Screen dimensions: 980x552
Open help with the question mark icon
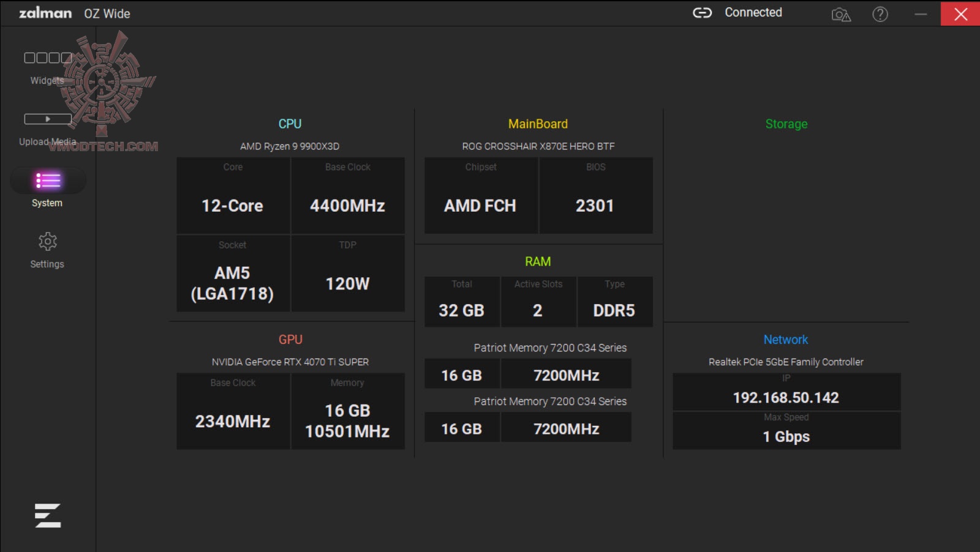880,14
